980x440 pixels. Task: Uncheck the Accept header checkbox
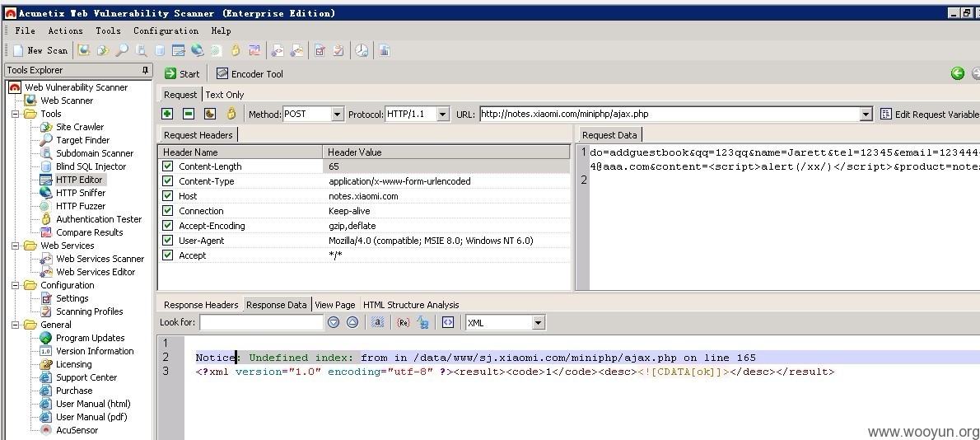pyautogui.click(x=167, y=255)
